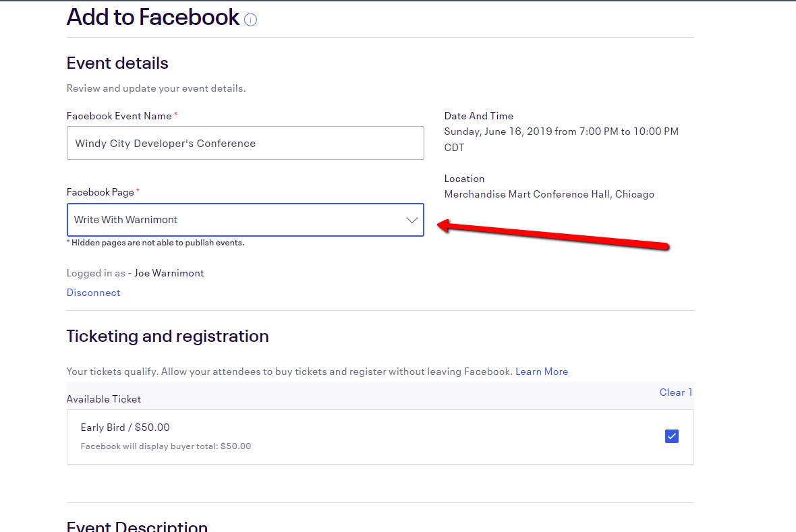The width and height of the screenshot is (796, 532).
Task: Click the Review and update your event details text
Action: point(157,88)
